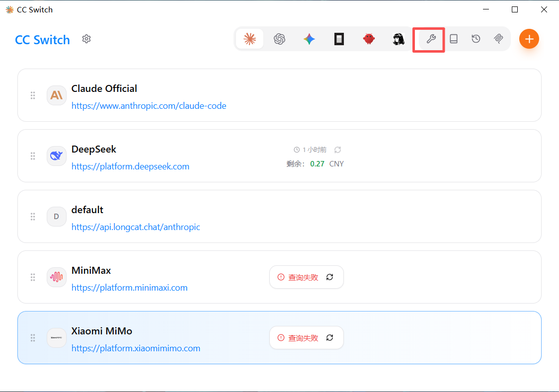
Task: Grab the DeepSeek drag handle
Action: (x=33, y=156)
